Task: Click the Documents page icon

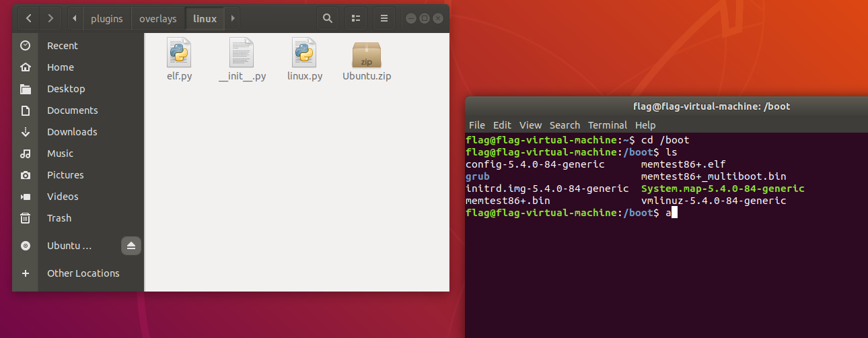Action: click(x=26, y=110)
